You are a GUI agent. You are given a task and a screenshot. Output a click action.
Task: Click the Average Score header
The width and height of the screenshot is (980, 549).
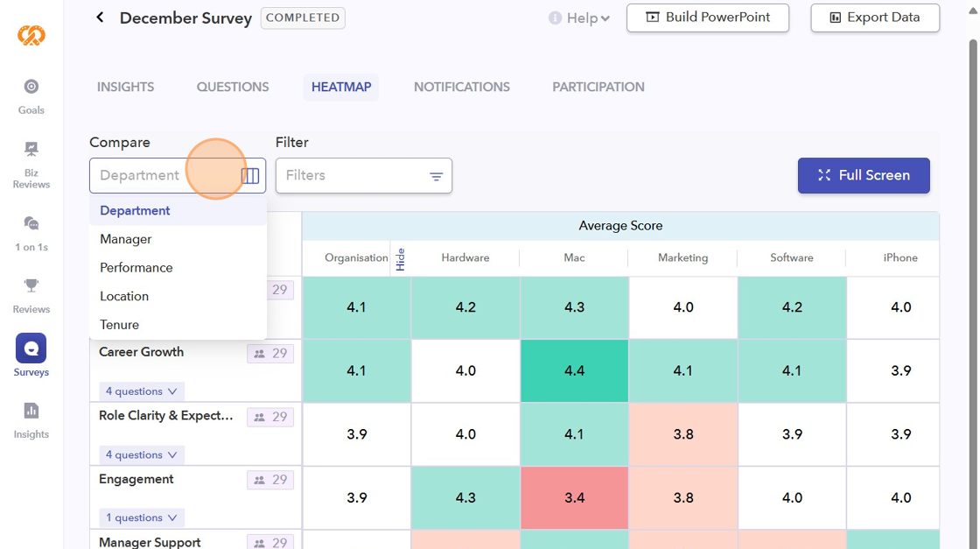click(x=620, y=226)
